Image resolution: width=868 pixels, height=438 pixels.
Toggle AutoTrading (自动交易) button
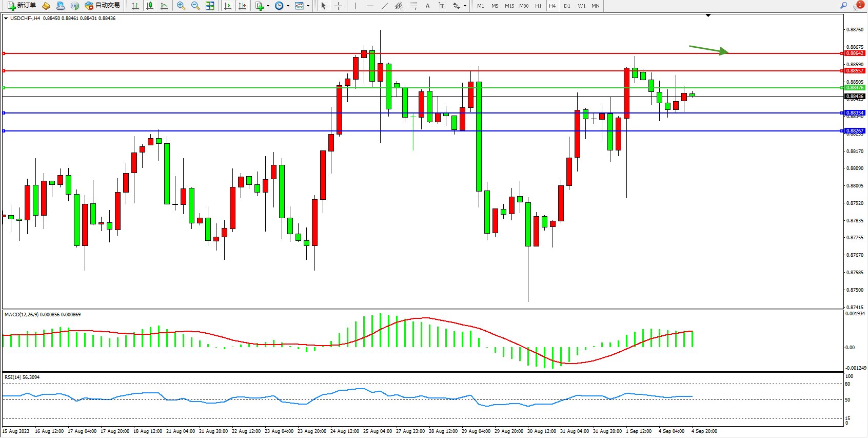102,6
